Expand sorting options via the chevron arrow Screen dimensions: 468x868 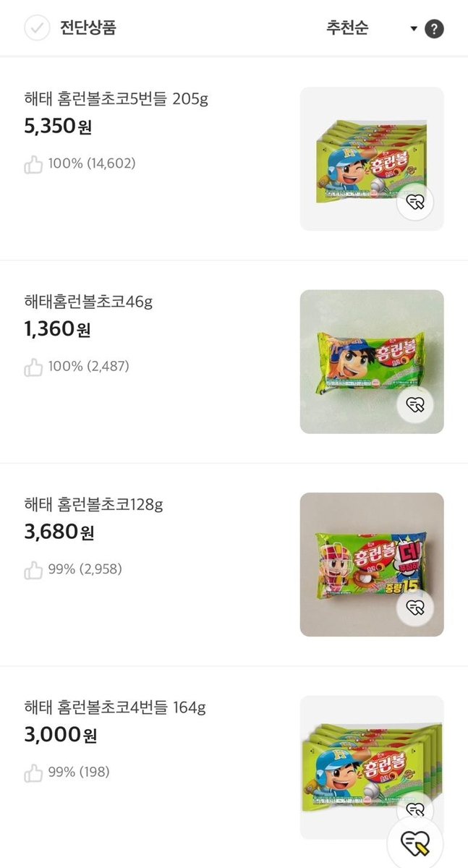click(412, 29)
